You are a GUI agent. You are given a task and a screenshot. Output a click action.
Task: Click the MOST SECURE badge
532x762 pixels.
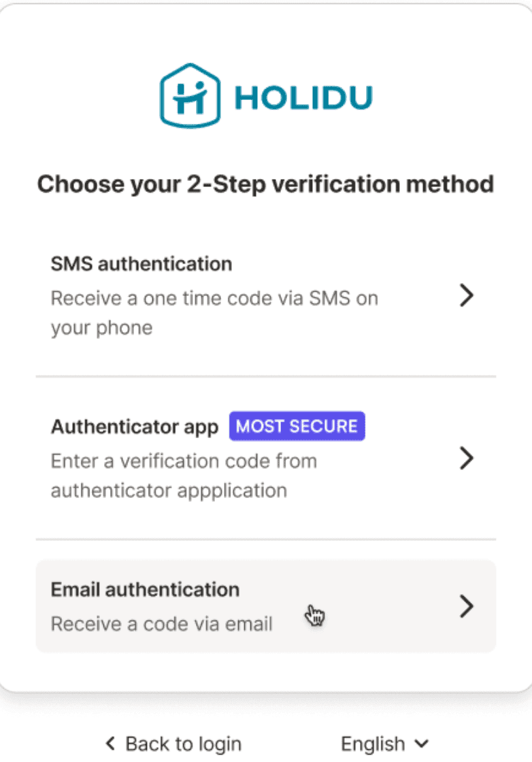pos(297,427)
